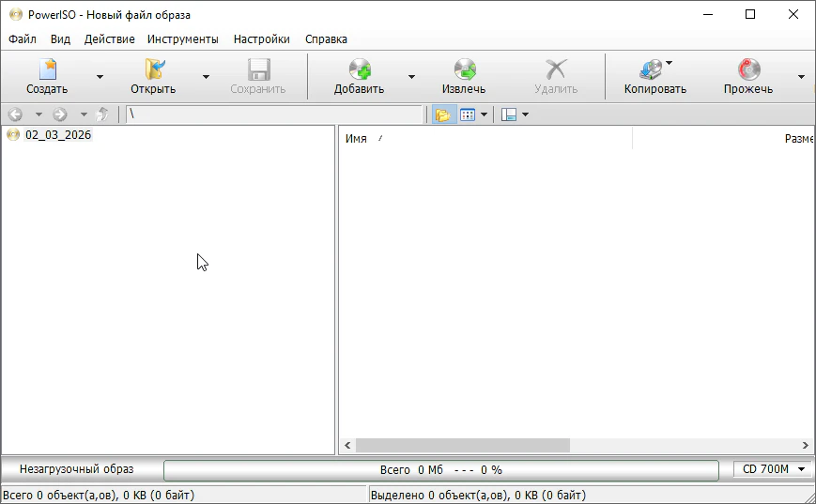Open the Инструменты menu

[x=182, y=39]
